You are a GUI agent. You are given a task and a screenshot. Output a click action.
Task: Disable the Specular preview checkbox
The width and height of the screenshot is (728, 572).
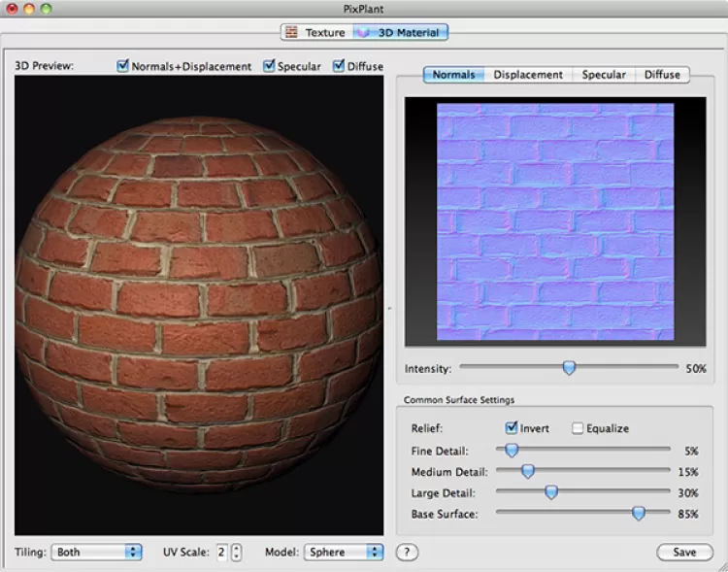[x=270, y=66]
